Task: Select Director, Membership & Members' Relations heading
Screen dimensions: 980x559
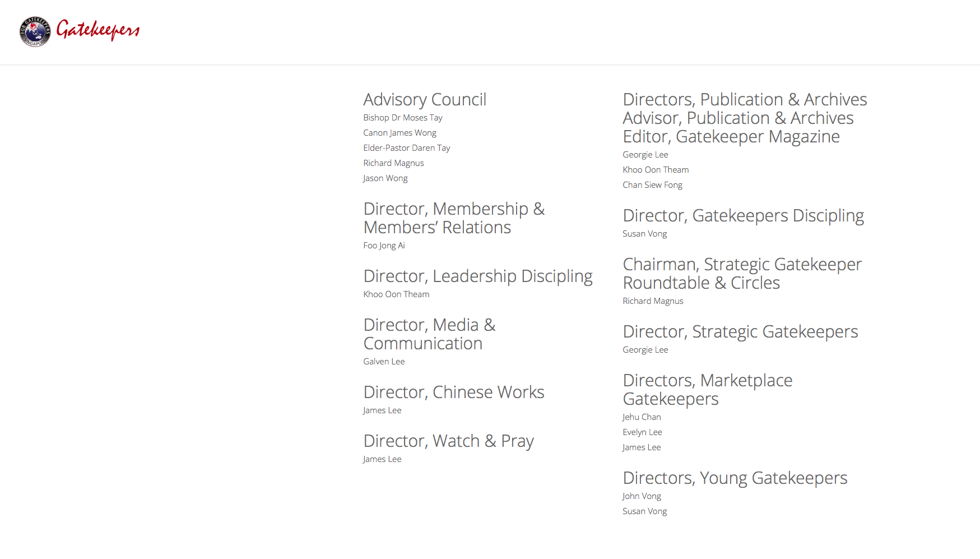Action: tap(454, 218)
